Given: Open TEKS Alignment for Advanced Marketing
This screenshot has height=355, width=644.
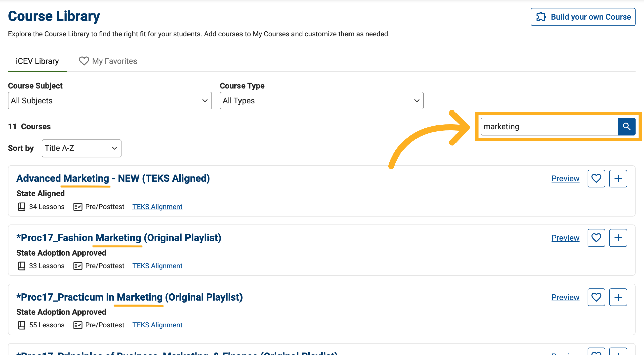Looking at the screenshot, I should click(157, 207).
